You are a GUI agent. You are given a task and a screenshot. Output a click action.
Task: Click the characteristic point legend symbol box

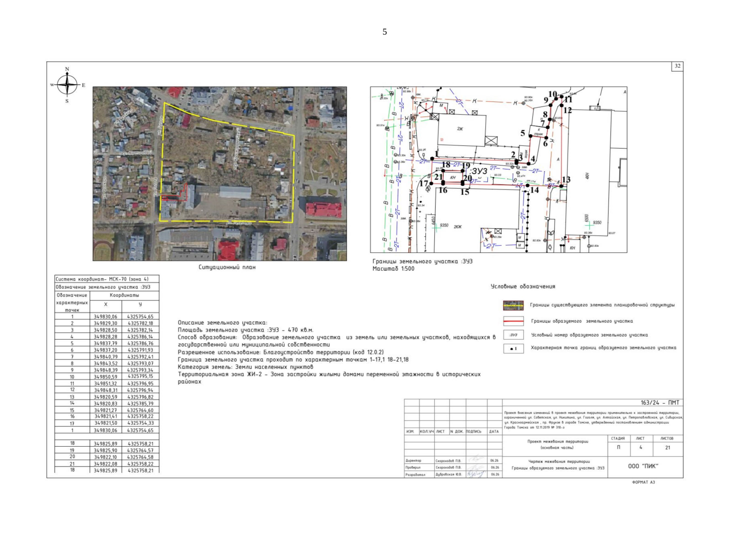click(513, 348)
